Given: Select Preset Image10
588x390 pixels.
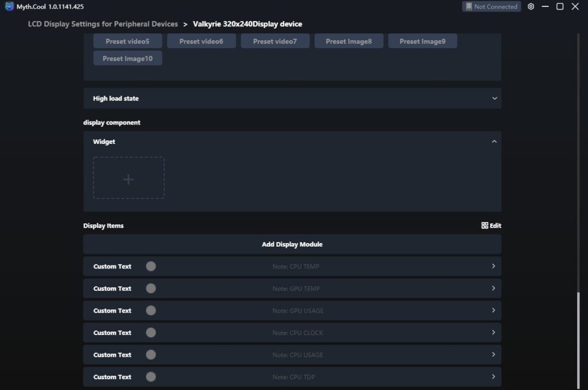Looking at the screenshot, I should pyautogui.click(x=127, y=58).
